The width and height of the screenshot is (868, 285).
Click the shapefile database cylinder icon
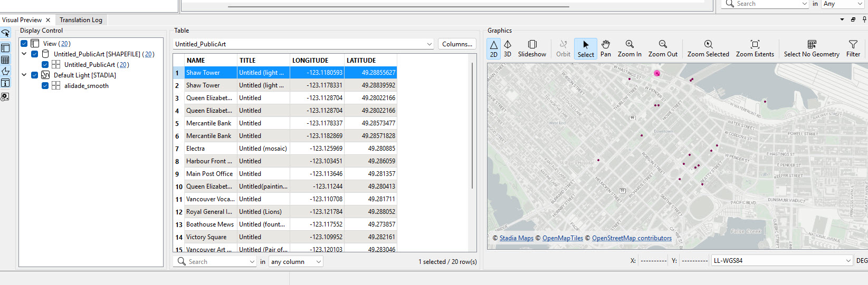pyautogui.click(x=45, y=54)
